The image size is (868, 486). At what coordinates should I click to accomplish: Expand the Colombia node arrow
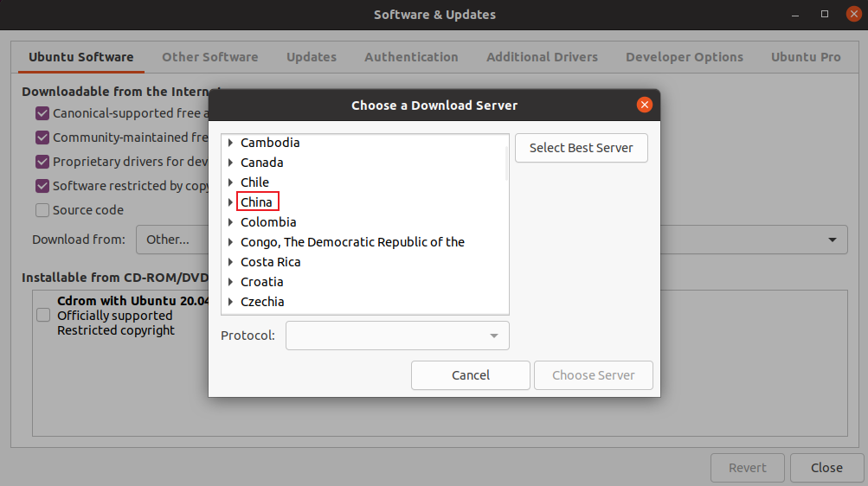tap(230, 222)
